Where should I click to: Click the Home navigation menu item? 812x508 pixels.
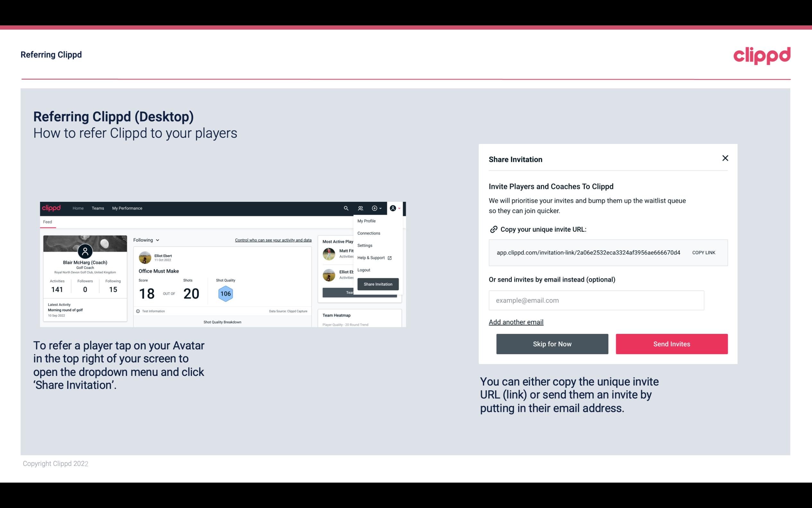[78, 208]
